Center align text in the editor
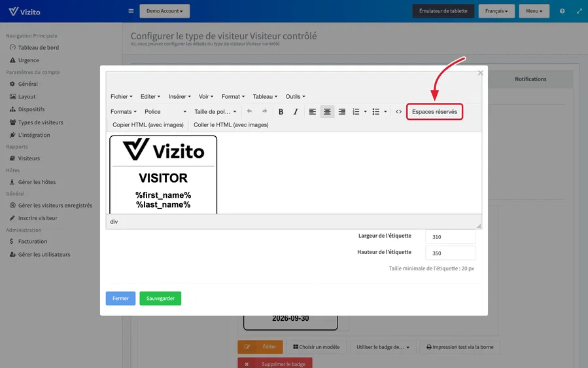 327,111
